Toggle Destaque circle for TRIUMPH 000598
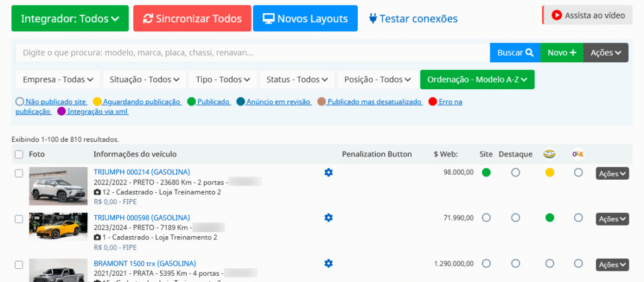 point(516,218)
